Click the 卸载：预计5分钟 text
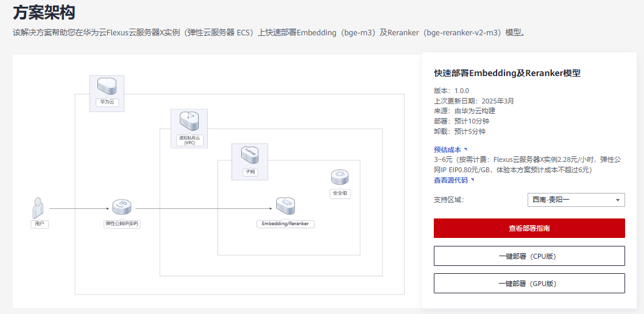 click(x=459, y=132)
